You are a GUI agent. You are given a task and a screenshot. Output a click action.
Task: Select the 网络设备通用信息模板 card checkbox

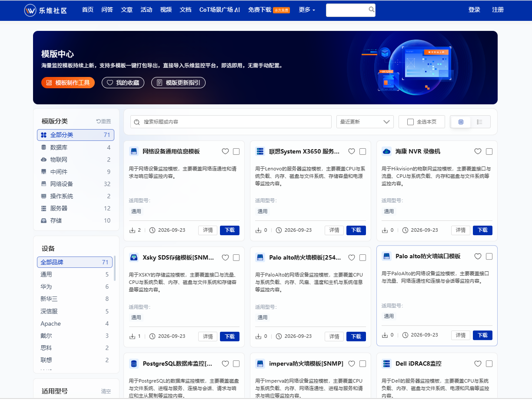pos(236,151)
